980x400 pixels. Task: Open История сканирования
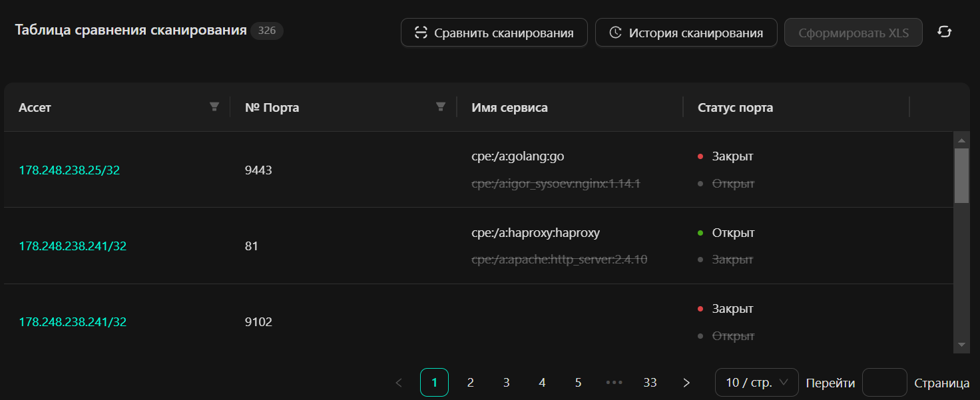coord(686,33)
